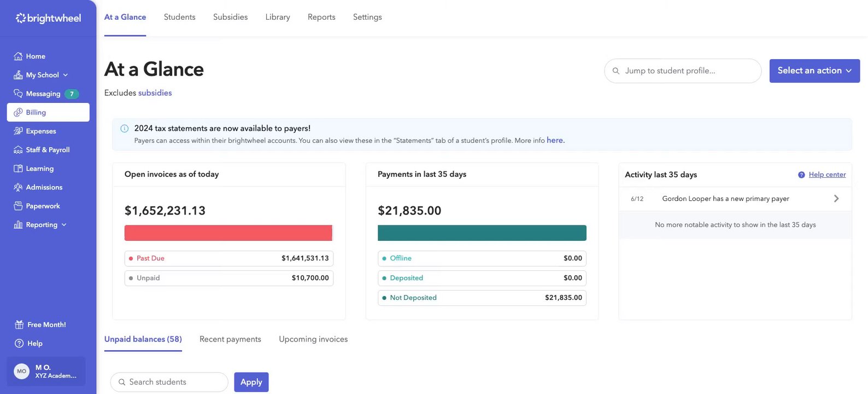Click the Home icon in sidebar

[x=18, y=56]
